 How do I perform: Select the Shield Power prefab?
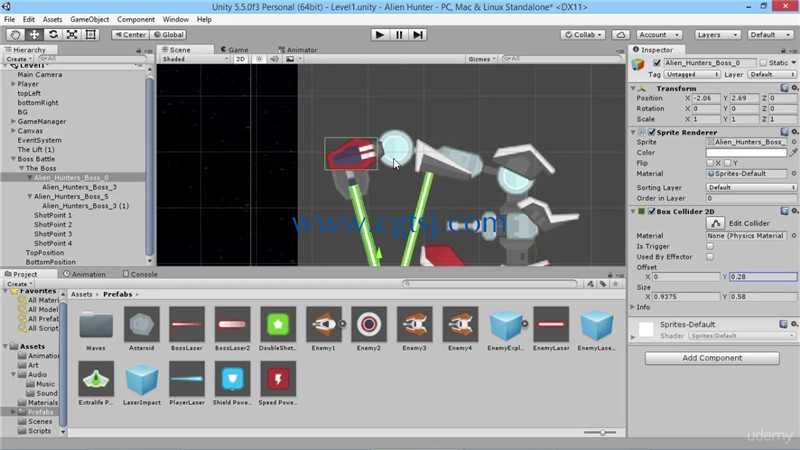coord(232,383)
